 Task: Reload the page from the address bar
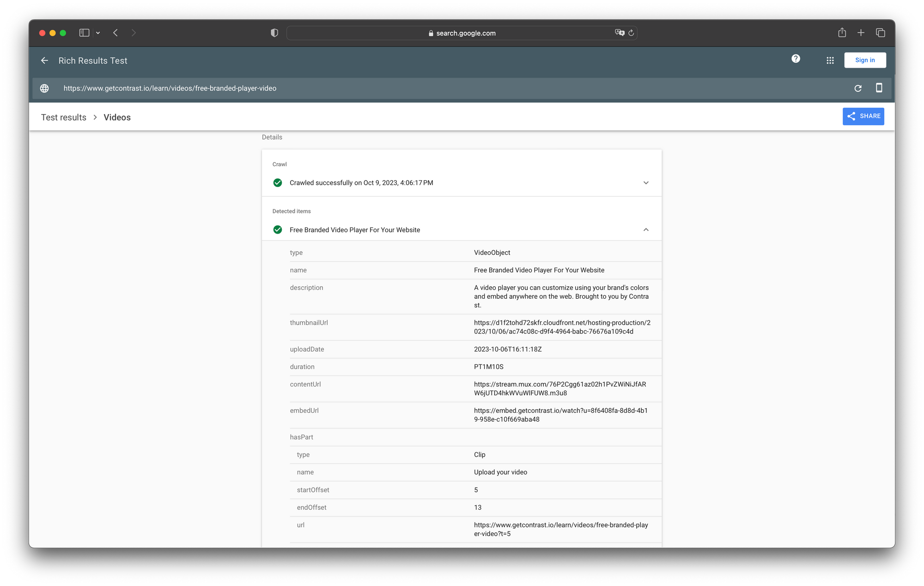pos(631,33)
